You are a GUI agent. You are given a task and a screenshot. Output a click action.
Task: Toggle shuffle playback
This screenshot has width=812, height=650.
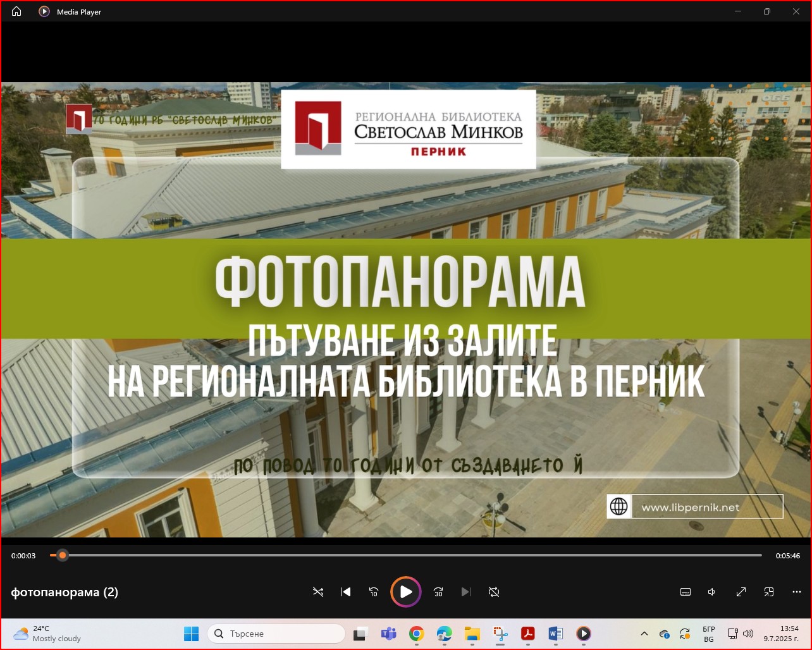tap(317, 592)
